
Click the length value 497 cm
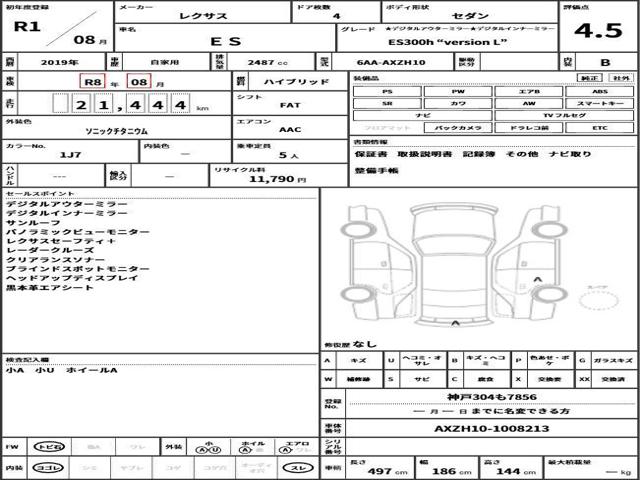387,471
